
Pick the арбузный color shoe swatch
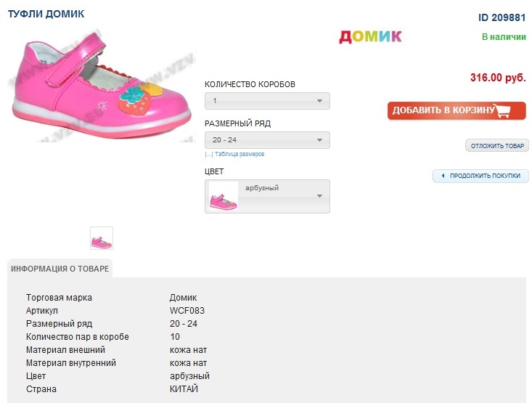coord(223,197)
